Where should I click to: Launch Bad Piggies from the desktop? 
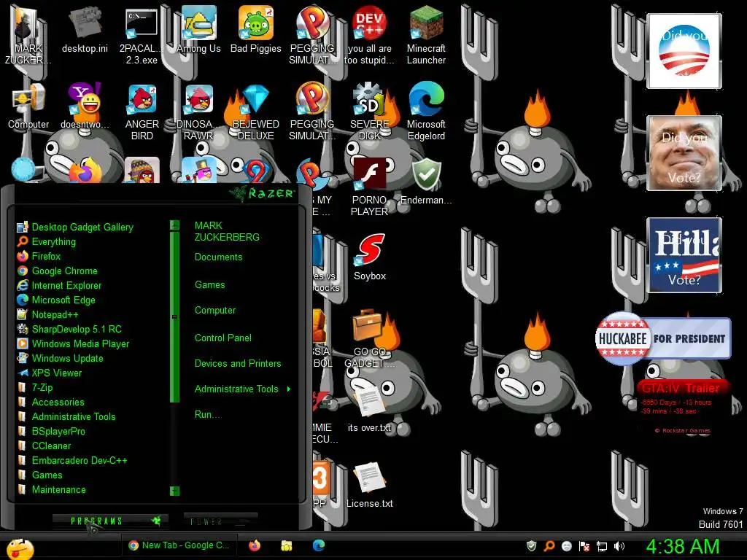[256, 29]
